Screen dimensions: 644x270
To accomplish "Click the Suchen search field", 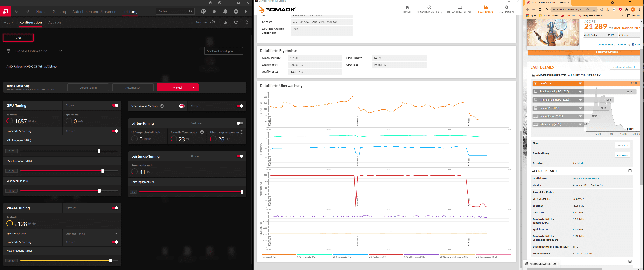I will click(x=175, y=11).
